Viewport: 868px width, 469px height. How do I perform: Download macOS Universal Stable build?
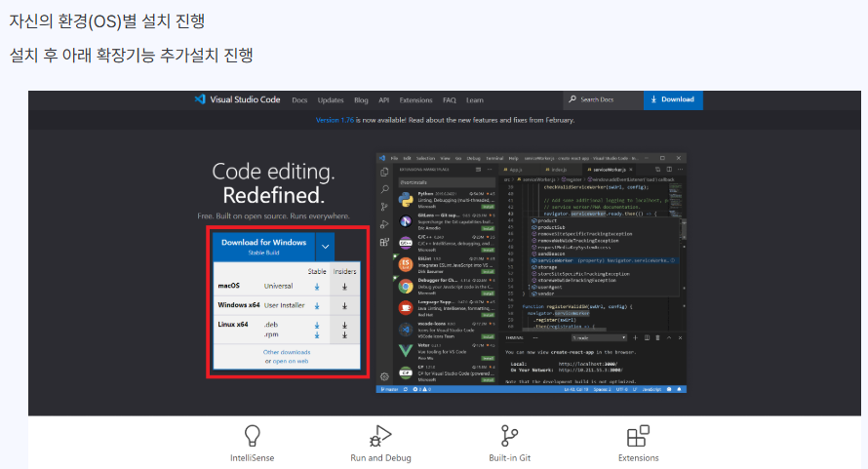[x=317, y=287]
